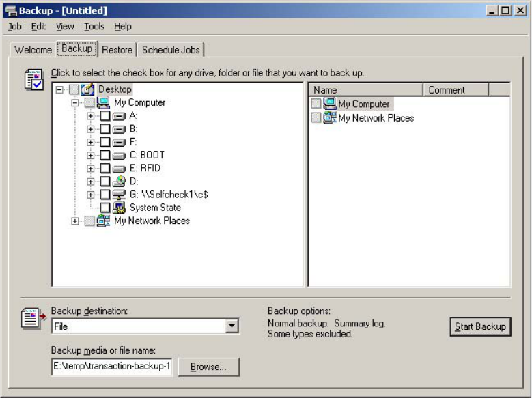Check the A: drive checkbox

point(105,115)
